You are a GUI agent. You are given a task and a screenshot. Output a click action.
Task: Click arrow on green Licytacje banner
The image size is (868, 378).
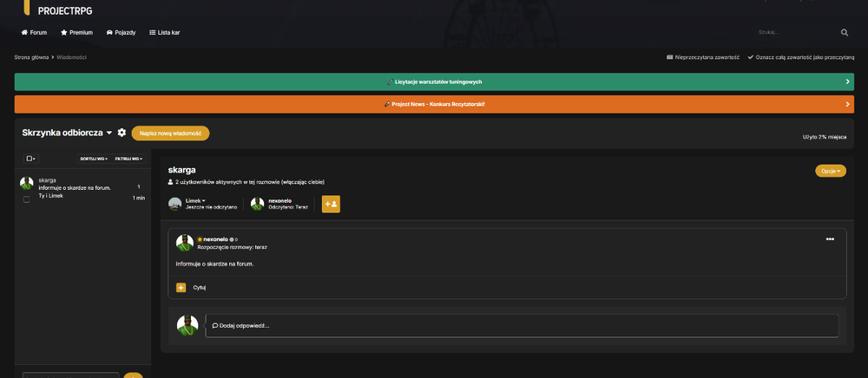(847, 81)
